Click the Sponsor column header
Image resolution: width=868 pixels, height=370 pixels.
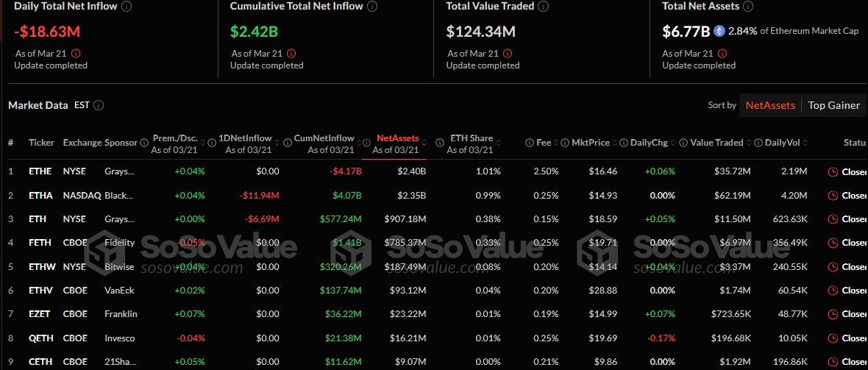point(121,143)
